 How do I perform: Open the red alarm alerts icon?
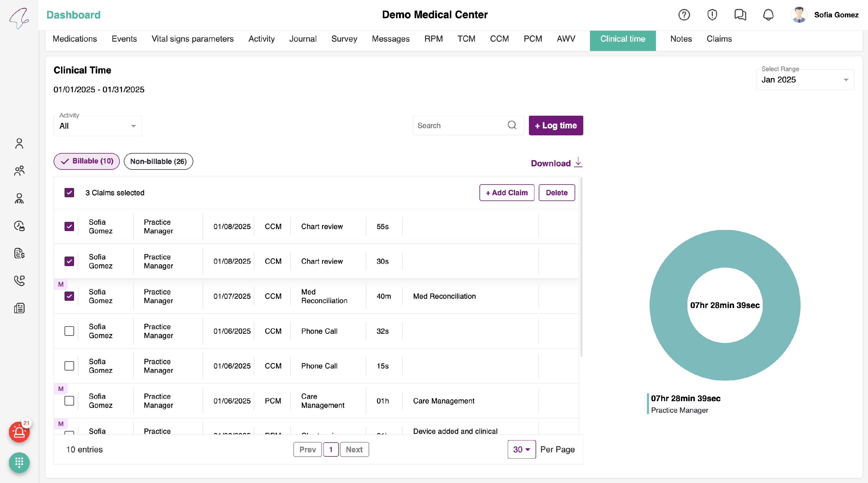[x=19, y=432]
